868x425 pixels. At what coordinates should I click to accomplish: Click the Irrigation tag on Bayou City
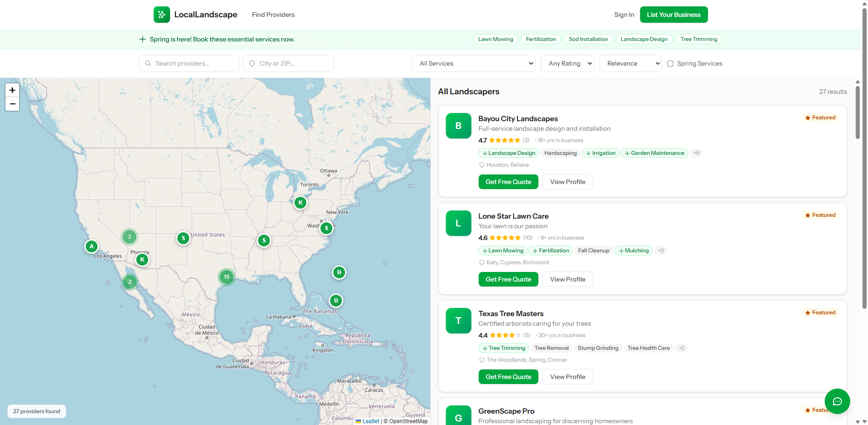[x=600, y=153]
